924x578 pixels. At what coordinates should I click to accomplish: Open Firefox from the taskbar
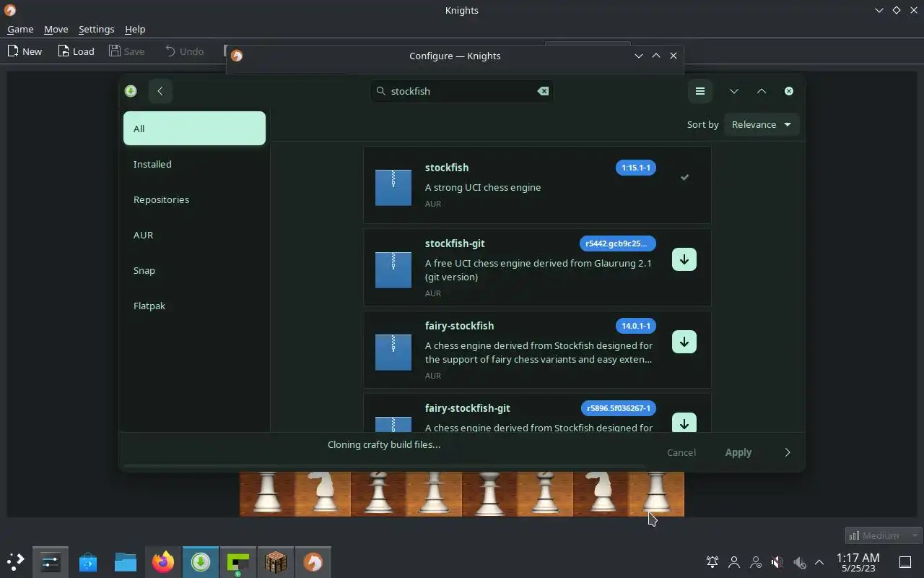click(x=163, y=561)
